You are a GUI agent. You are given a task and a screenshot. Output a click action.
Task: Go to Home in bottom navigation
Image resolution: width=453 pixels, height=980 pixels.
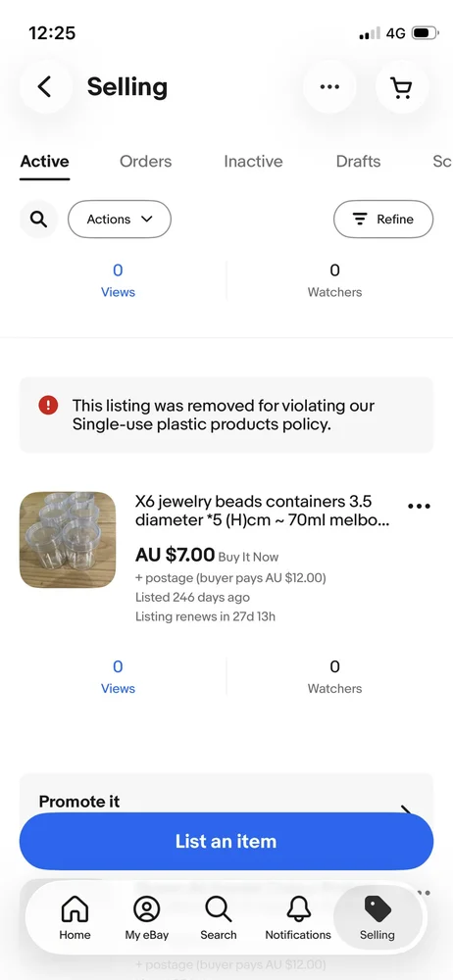[x=75, y=917]
